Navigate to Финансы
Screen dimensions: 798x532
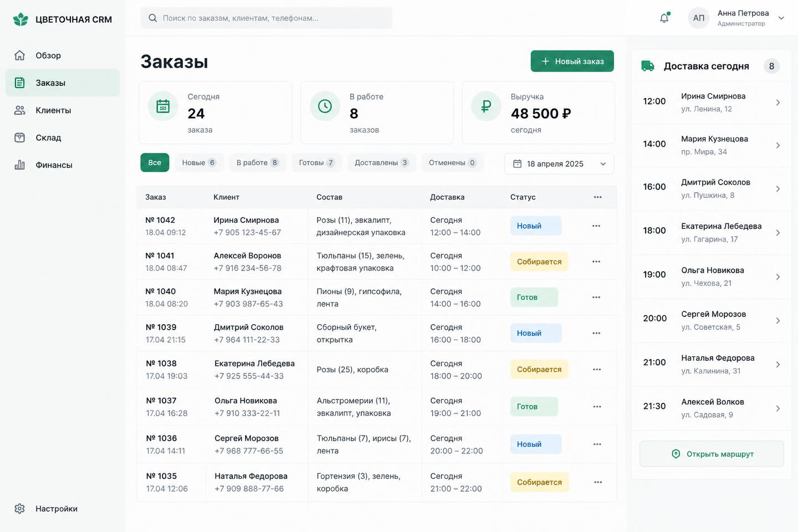coord(63,165)
